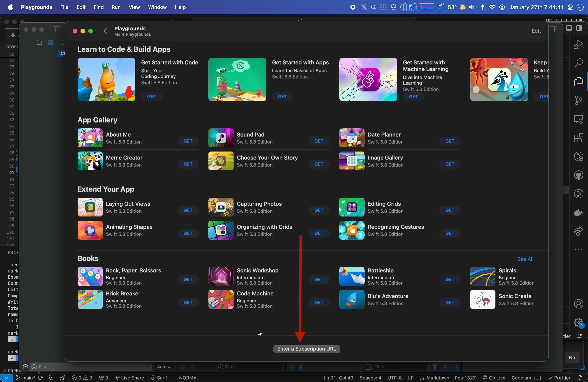Get the Blu's Adventure book
This screenshot has height=382, width=588.
(x=450, y=303)
